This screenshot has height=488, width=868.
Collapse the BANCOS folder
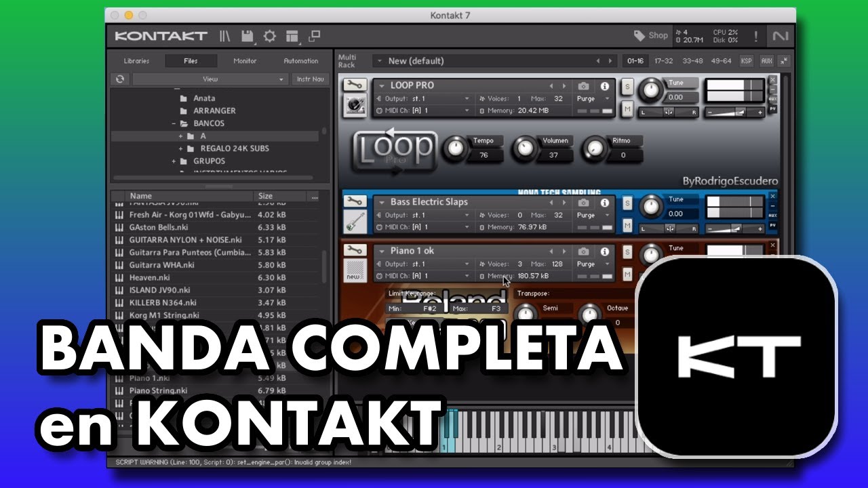click(x=174, y=124)
